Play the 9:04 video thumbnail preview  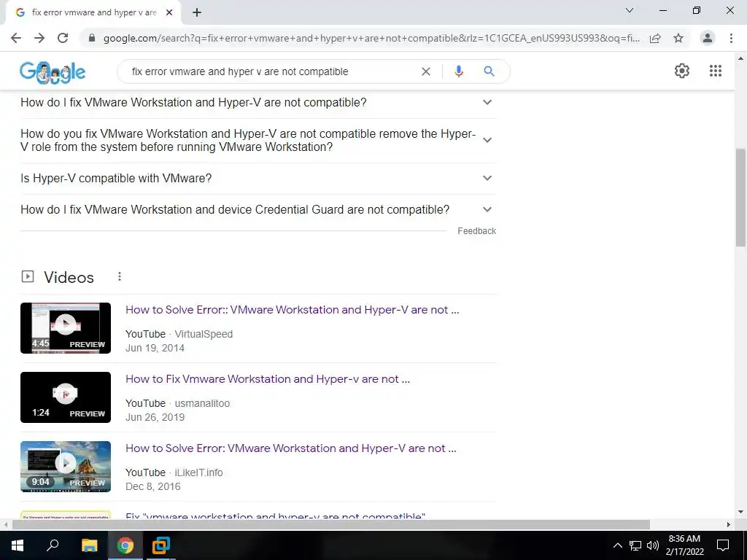click(66, 467)
